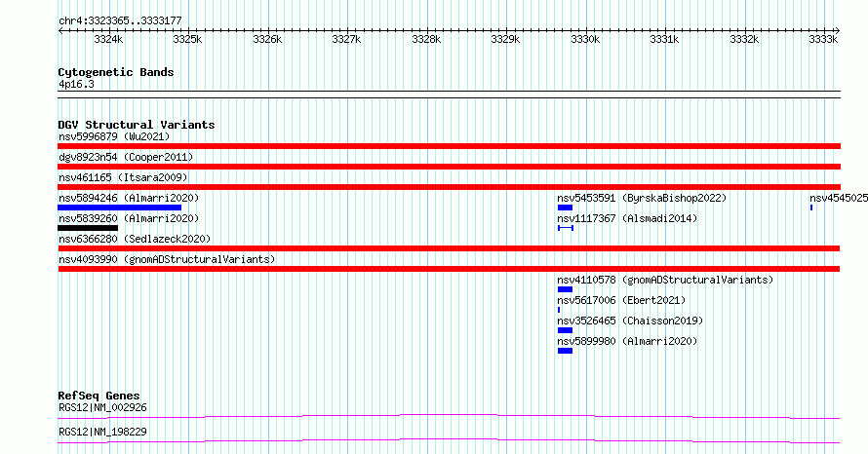
Task: Open variant nsv1117367 (Alsmadi2014) label
Action: pos(627,218)
